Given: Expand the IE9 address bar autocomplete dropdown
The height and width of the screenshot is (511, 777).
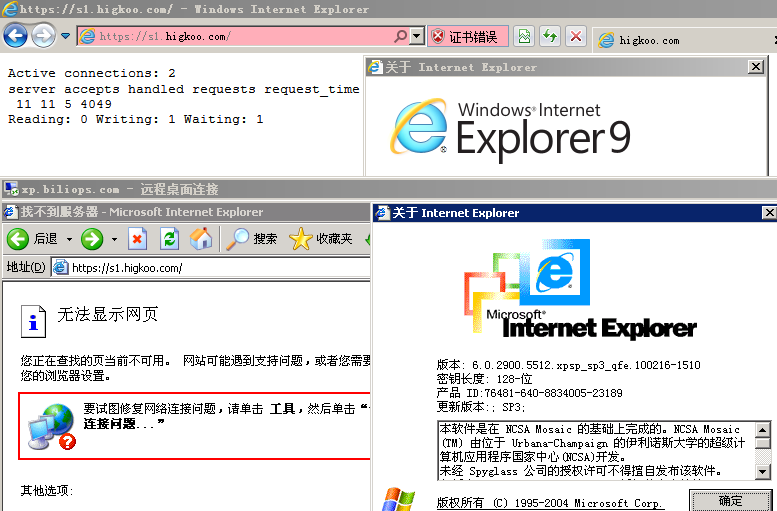Looking at the screenshot, I should tap(417, 36).
